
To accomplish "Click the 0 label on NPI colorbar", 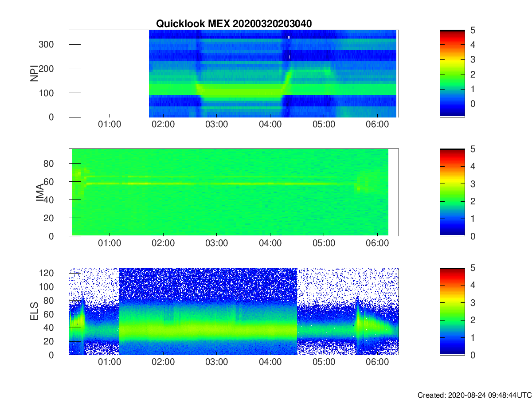I will click(472, 103).
